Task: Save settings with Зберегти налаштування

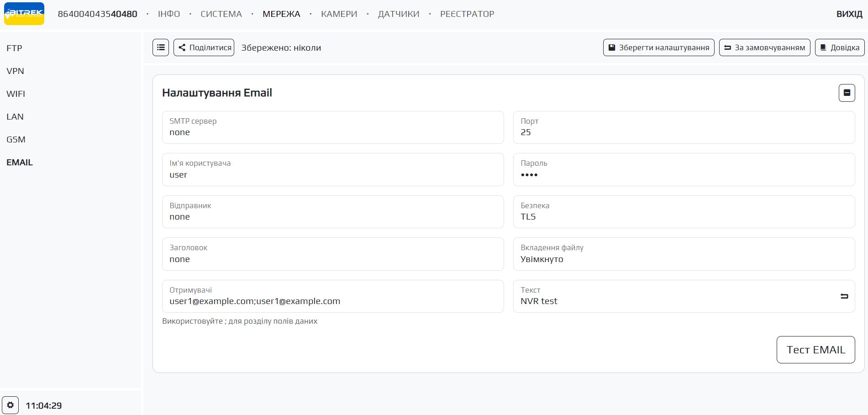Action: coord(658,47)
